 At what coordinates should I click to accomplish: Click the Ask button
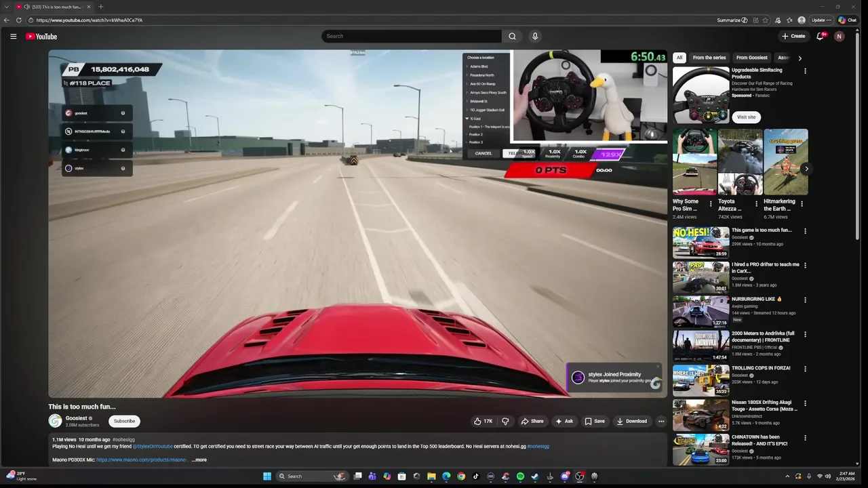click(564, 421)
